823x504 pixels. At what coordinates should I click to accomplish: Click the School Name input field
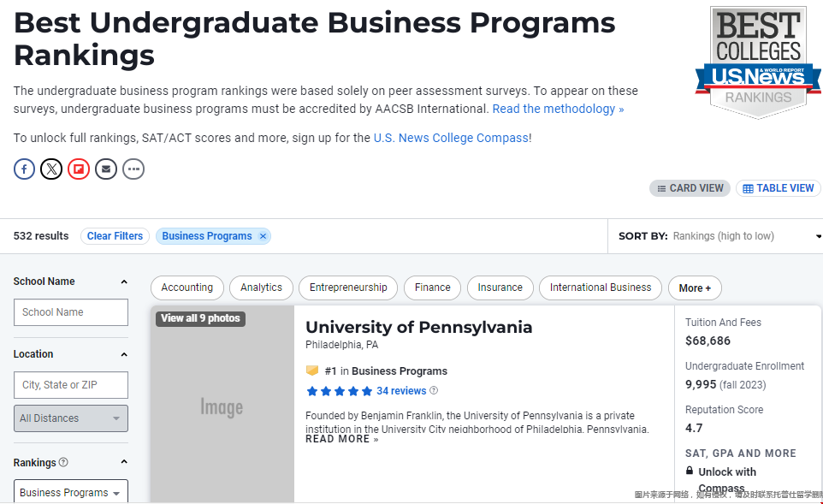71,312
